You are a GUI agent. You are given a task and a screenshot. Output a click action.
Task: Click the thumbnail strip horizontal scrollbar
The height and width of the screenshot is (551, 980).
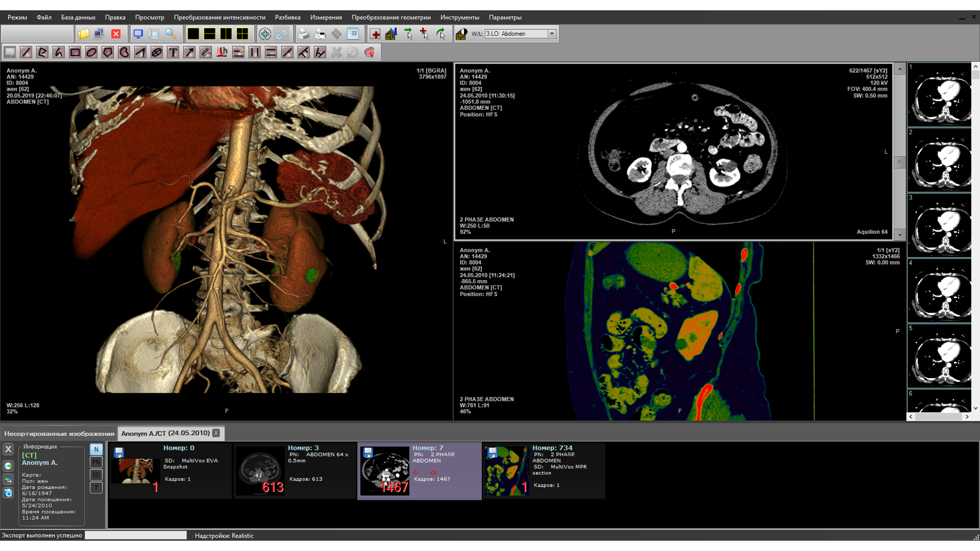[939, 417]
